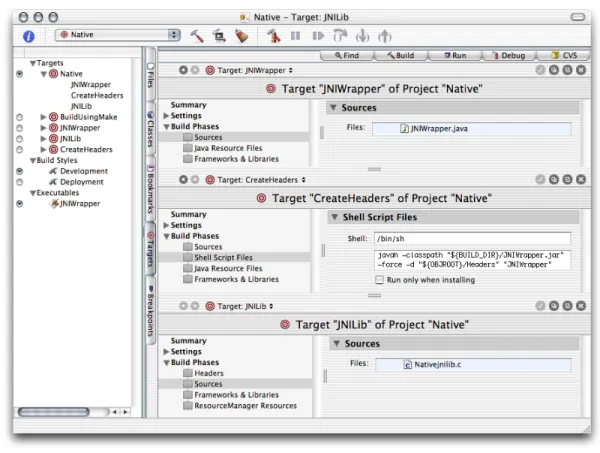Collapse the Targets group triangle
This screenshot has height=453, width=600.
coord(33,63)
